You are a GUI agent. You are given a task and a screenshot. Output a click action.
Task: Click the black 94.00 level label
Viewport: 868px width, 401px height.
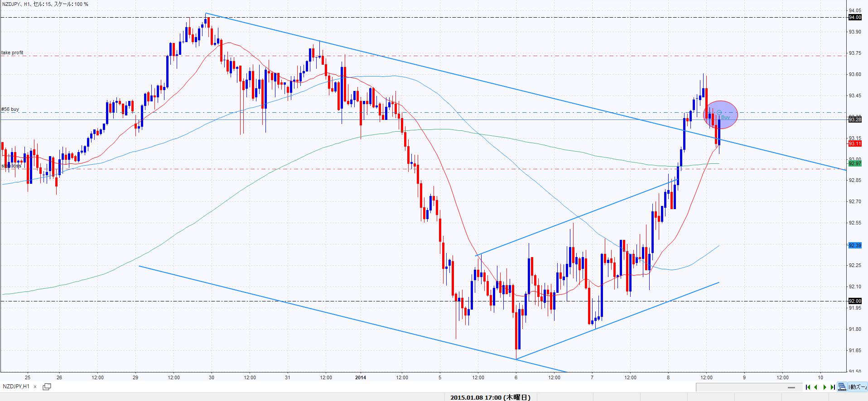coord(854,18)
